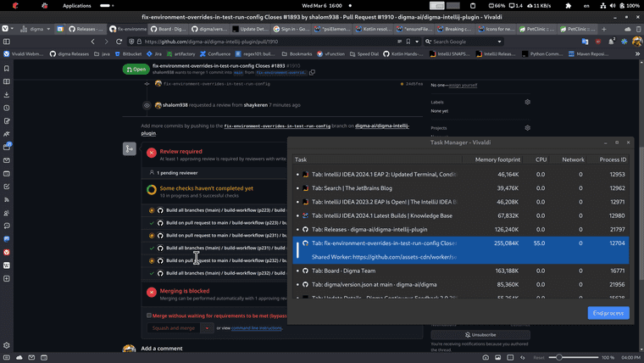This screenshot has width=644, height=363.
Task: Open Labels settings gear in the PR sidebar
Action: point(527,102)
